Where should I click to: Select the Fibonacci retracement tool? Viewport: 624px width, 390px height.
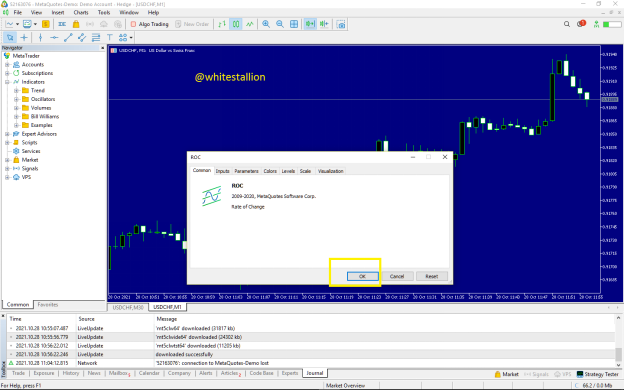[x=96, y=37]
